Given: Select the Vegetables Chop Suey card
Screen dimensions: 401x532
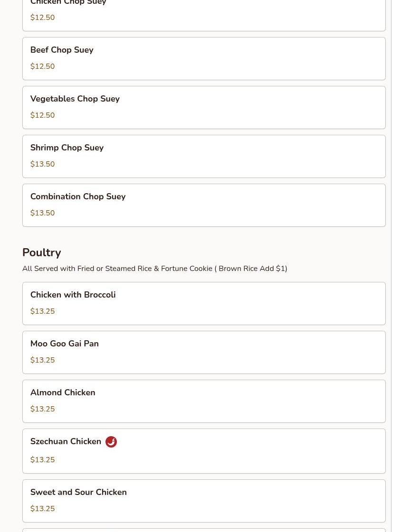Looking at the screenshot, I should coord(204,108).
